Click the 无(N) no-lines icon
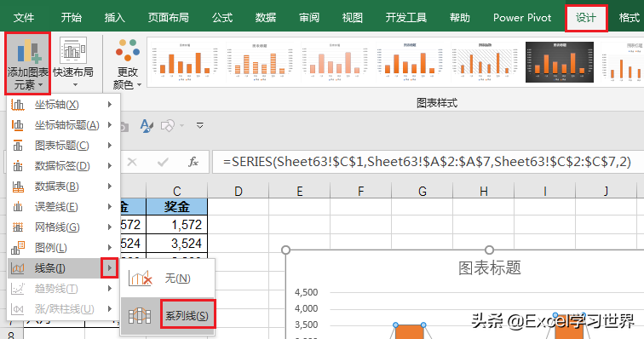Viewport: 644px width, 339px height. click(140, 279)
